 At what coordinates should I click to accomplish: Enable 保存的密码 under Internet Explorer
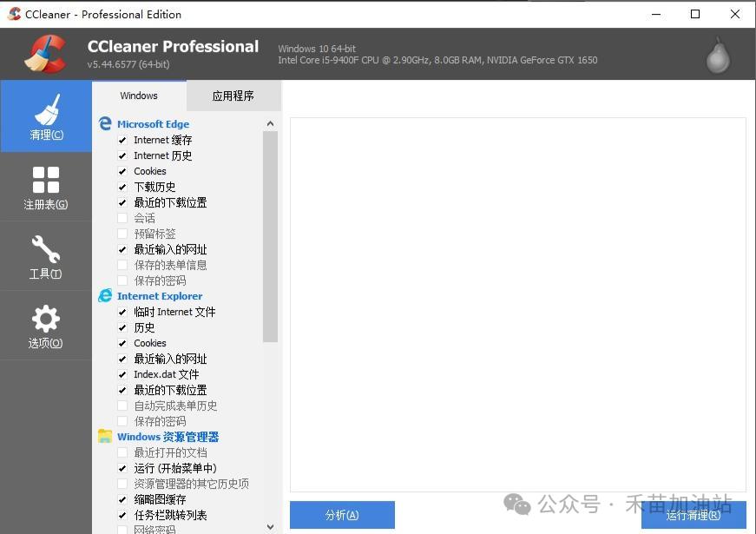pos(122,421)
